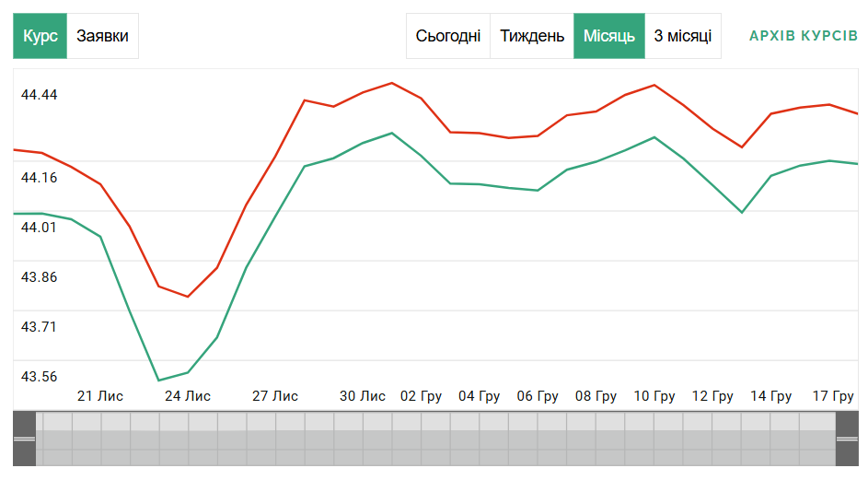
Task: Click the 17 Гру date label
Action: [x=832, y=396]
